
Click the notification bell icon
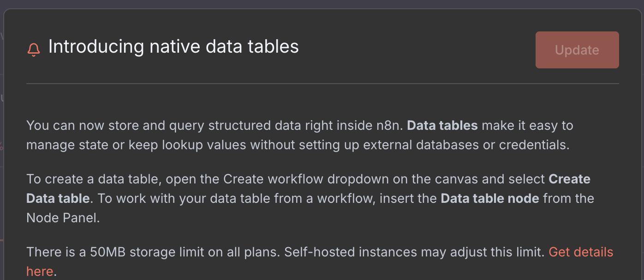[x=34, y=49]
